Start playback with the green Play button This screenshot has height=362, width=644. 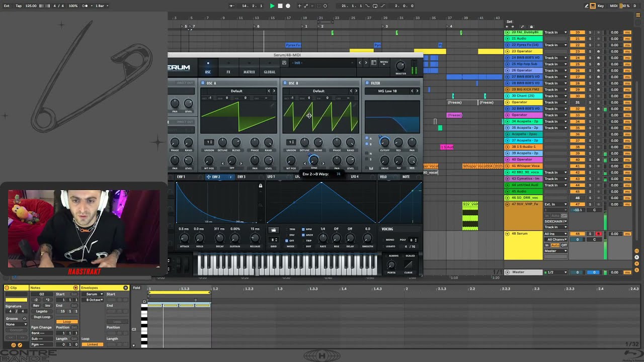272,6
